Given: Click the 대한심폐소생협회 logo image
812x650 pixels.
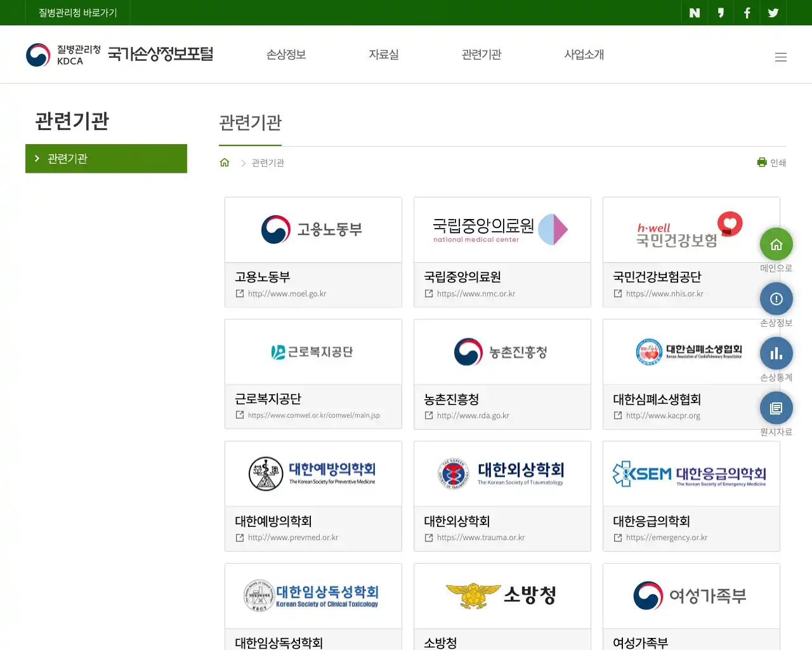Looking at the screenshot, I should coord(690,352).
